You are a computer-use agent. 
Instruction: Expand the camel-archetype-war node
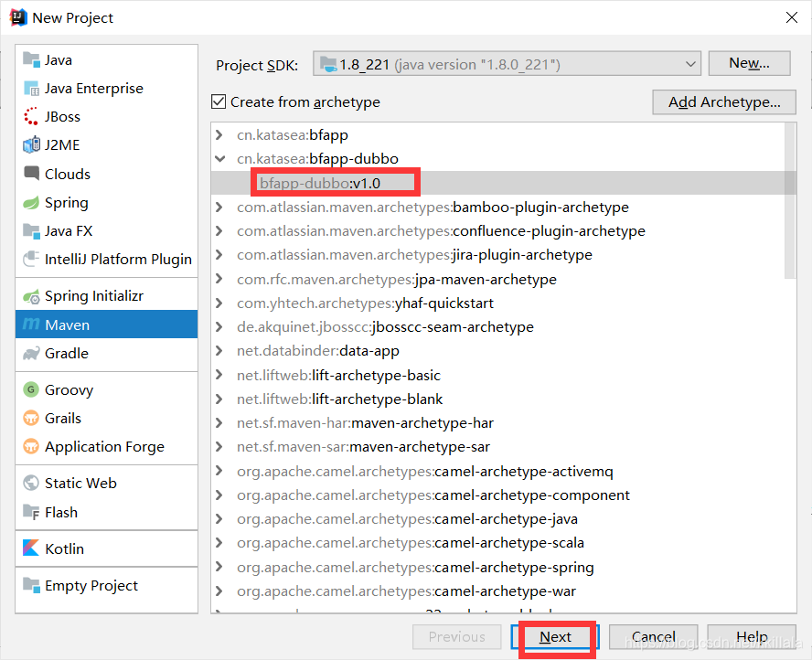coord(219,591)
